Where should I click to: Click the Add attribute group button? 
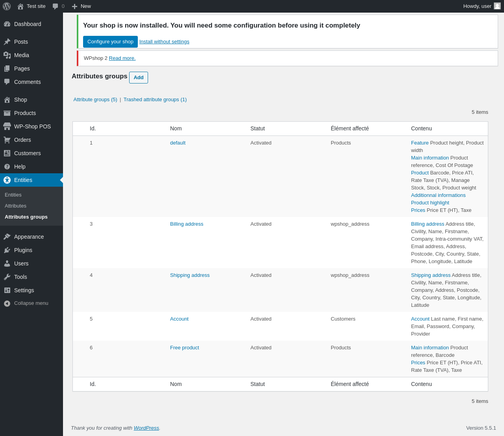pyautogui.click(x=139, y=78)
